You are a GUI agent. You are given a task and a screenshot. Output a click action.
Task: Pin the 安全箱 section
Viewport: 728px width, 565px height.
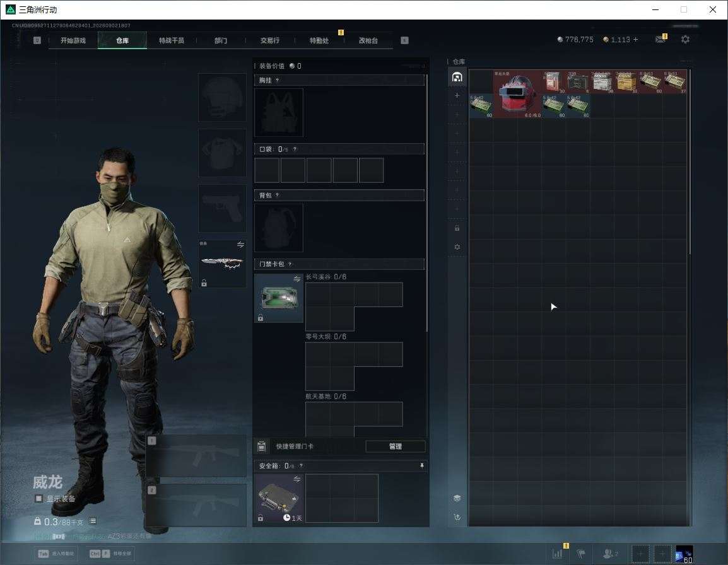[421, 465]
